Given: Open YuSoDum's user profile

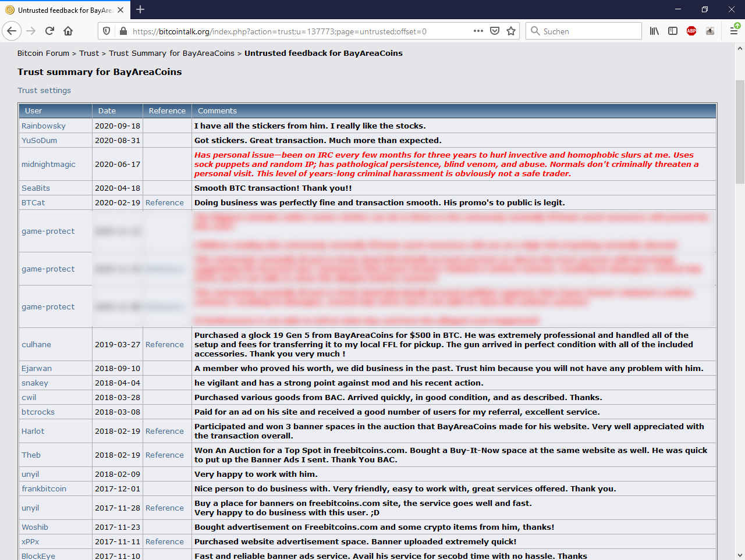Looking at the screenshot, I should pos(39,140).
